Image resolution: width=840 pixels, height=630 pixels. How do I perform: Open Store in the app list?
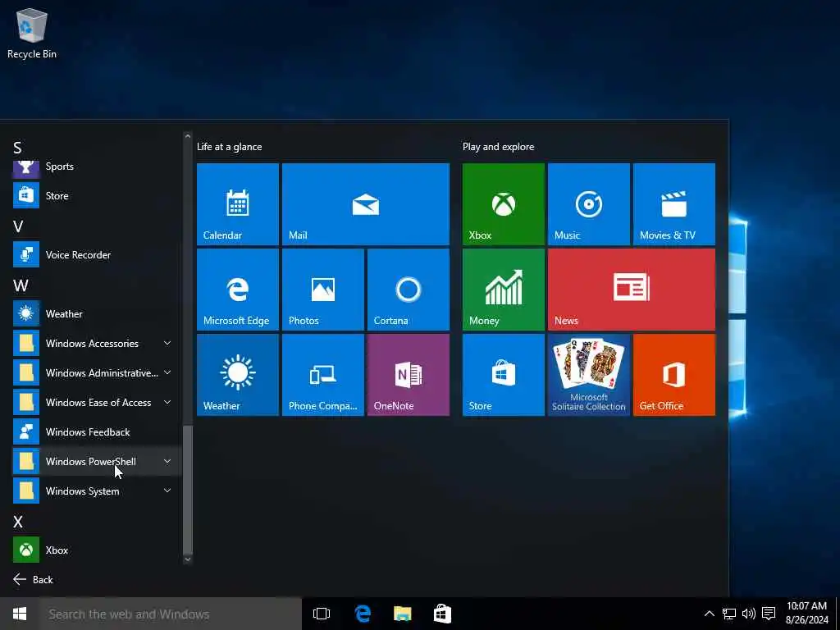tap(97, 195)
